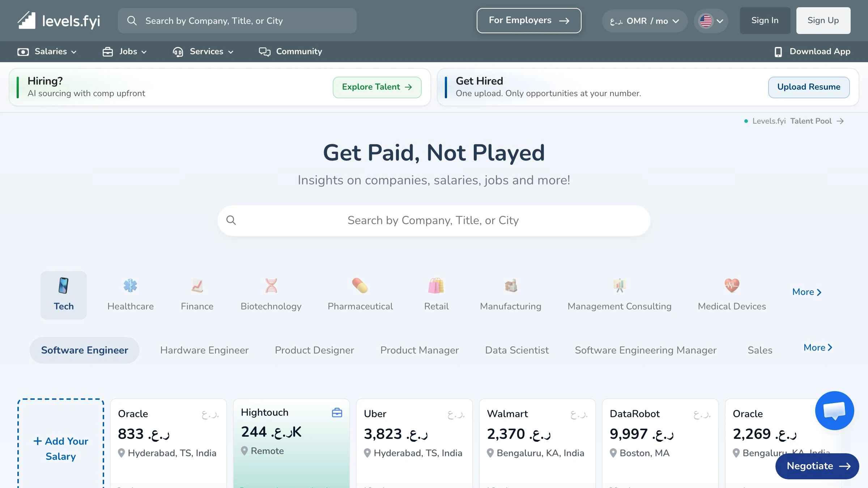Open the Uber 3,823 salary card

point(414,444)
